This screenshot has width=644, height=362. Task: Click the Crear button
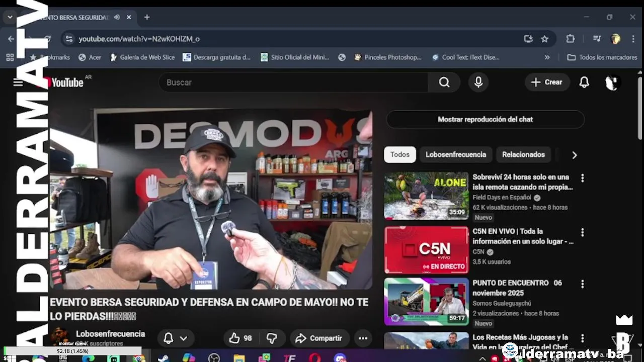(x=547, y=82)
